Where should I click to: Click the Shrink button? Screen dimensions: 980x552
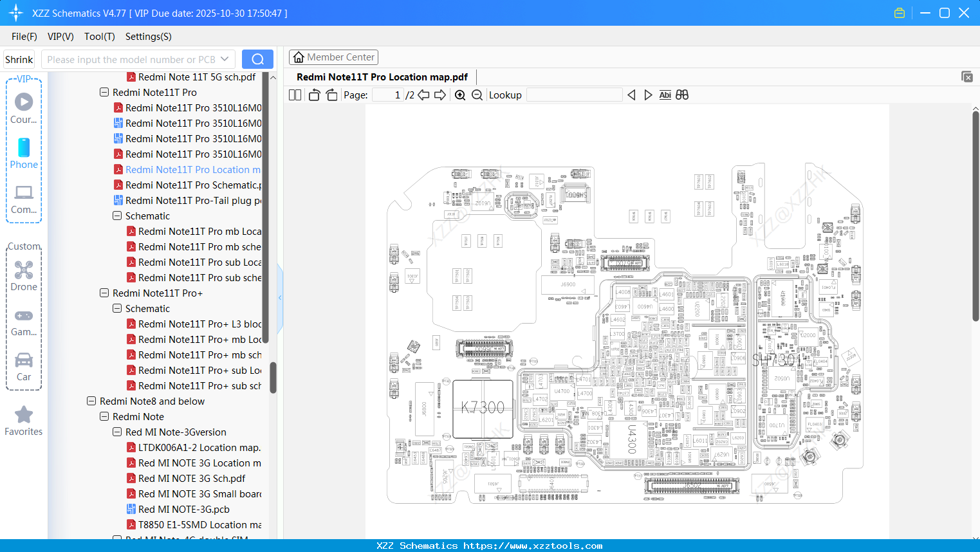(19, 59)
